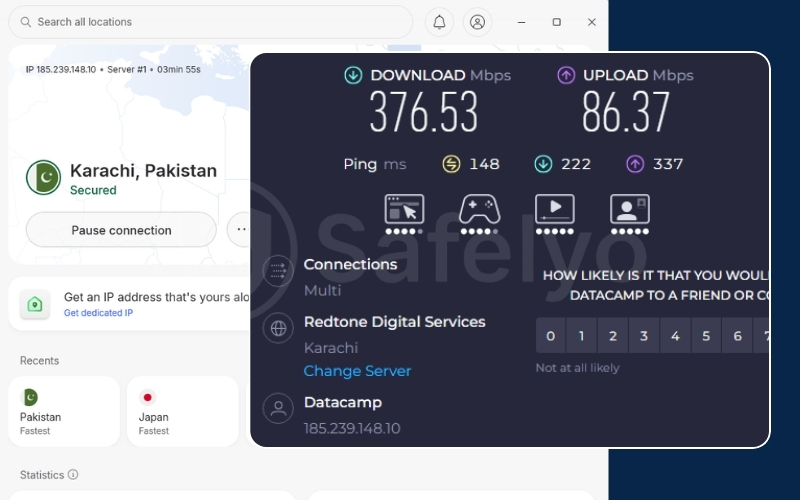Rate 2 in the likelihood survey
800x500 pixels.
(612, 336)
